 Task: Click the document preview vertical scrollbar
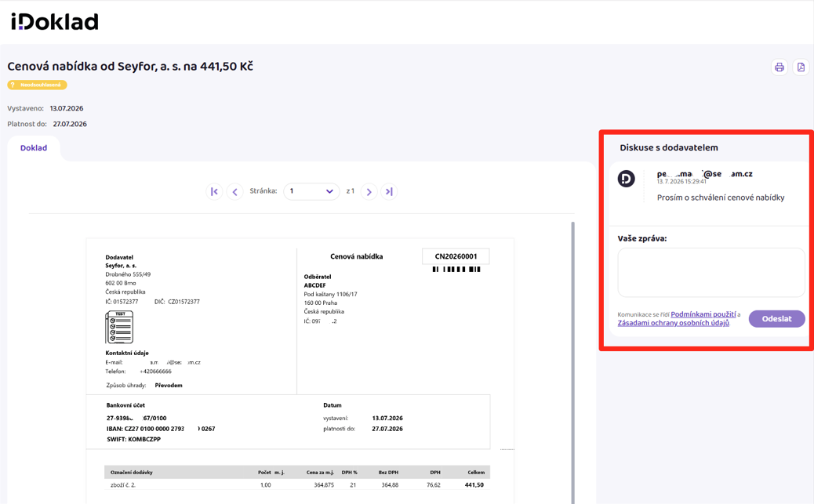coord(572,362)
